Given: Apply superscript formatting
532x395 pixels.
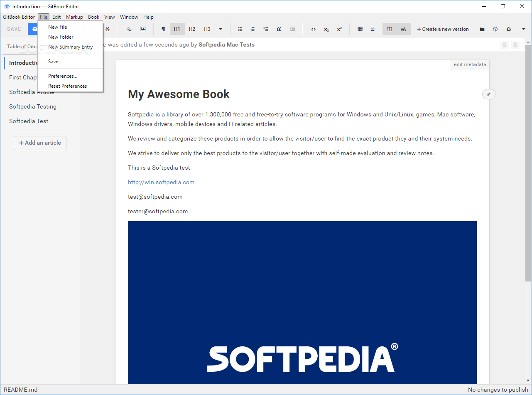Looking at the screenshot, I should point(339,29).
